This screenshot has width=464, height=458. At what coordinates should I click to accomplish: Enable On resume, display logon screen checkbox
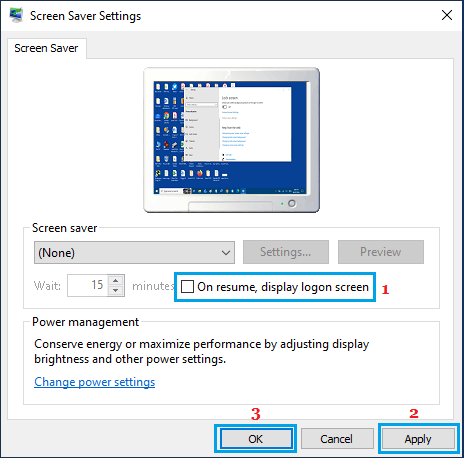187,287
